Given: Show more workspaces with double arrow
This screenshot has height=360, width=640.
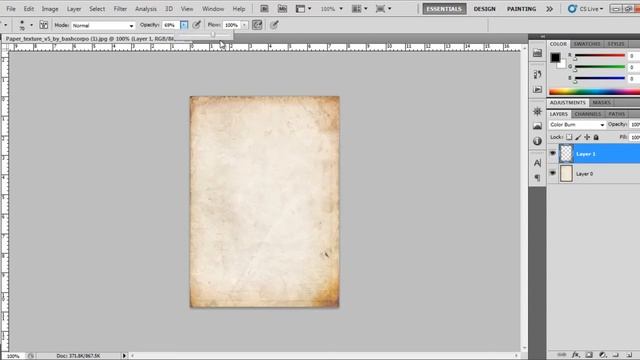Looking at the screenshot, I should pos(549,9).
